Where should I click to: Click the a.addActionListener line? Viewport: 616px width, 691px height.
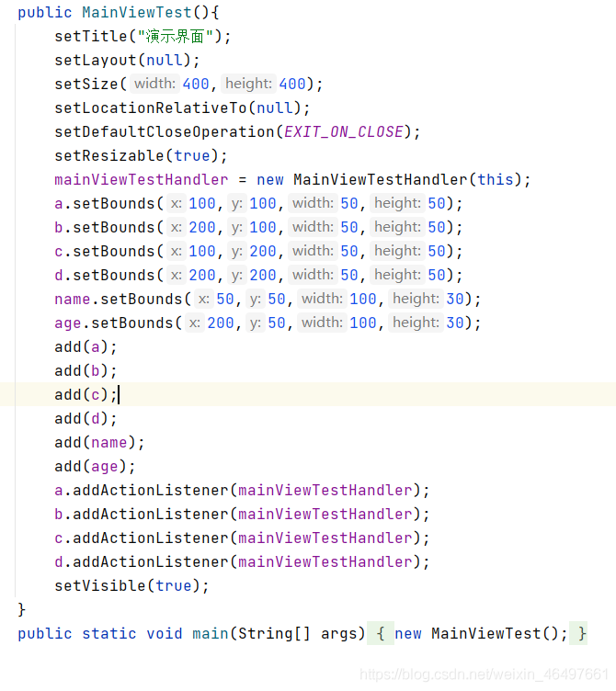click(x=242, y=490)
